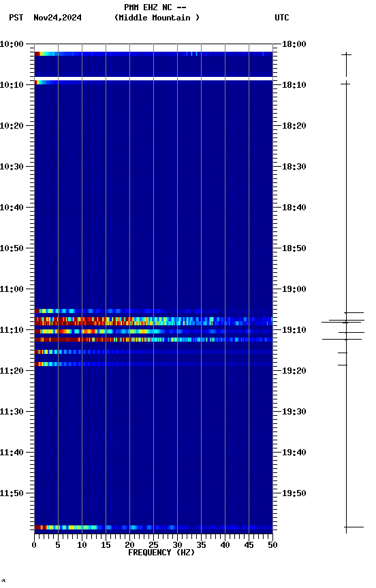The height and width of the screenshot is (588, 376).
Task: Click the 11:50 PST time label
Action: point(12,493)
